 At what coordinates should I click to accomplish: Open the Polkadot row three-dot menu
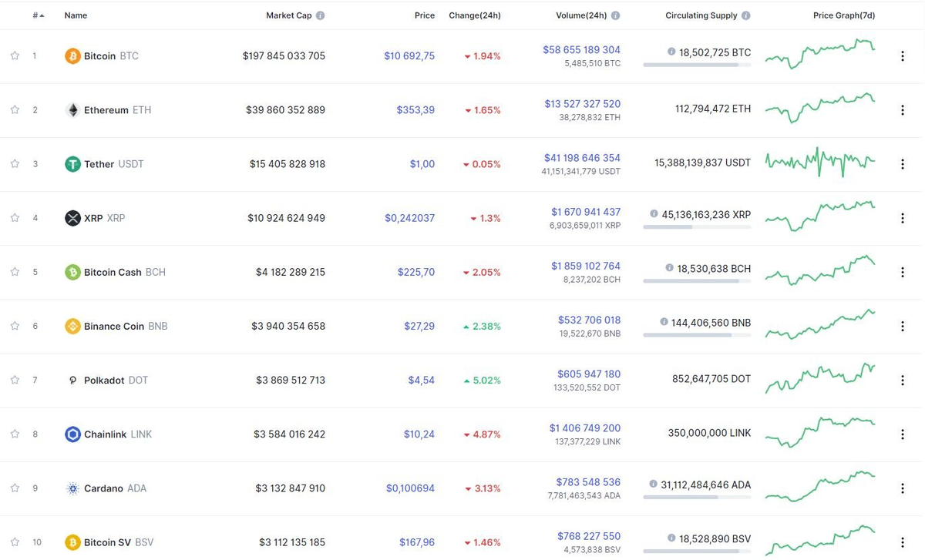(903, 380)
